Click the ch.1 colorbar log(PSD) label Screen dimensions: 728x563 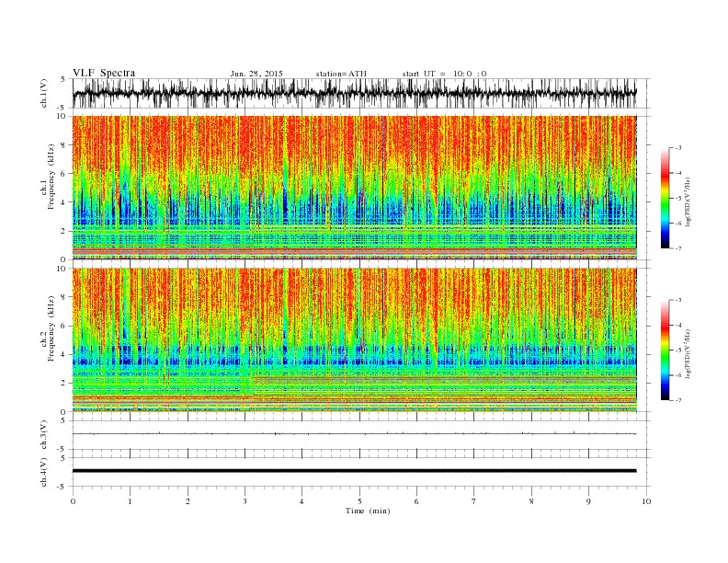tap(688, 201)
